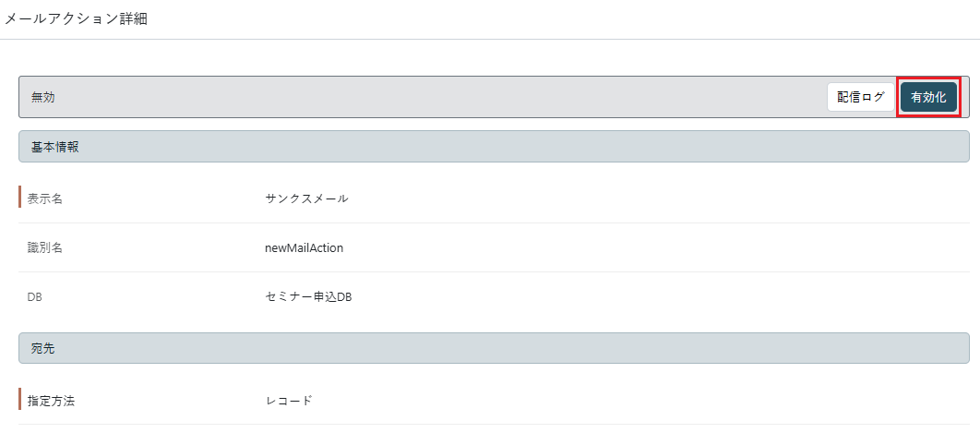Click the divider line under the page title
Image resolution: width=980 pixels, height=433 pixels.
pos(490,39)
